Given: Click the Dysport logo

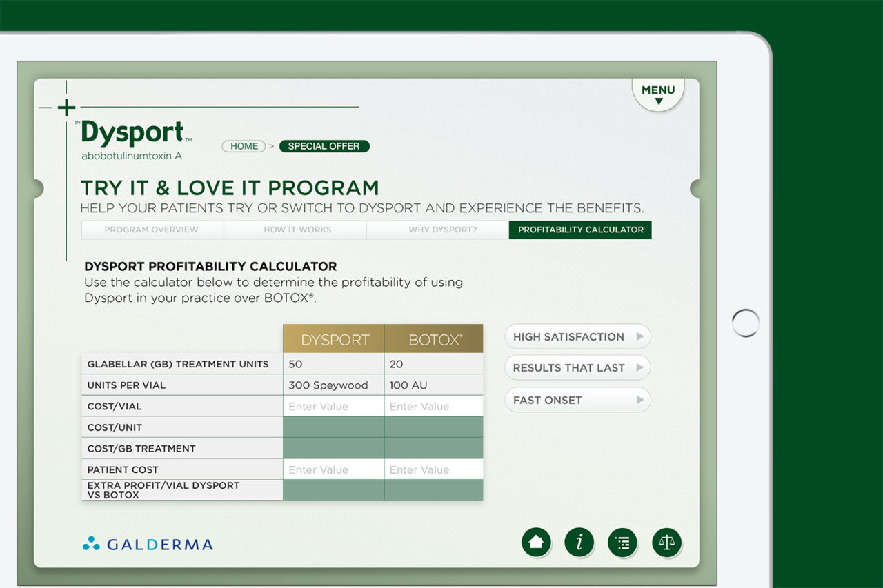Looking at the screenshot, I should 134,140.
